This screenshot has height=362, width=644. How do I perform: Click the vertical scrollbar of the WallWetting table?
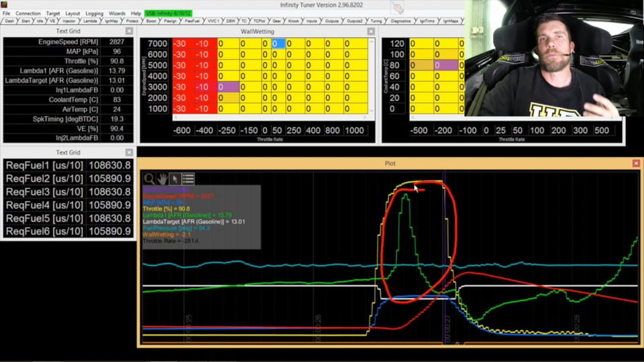point(371,76)
